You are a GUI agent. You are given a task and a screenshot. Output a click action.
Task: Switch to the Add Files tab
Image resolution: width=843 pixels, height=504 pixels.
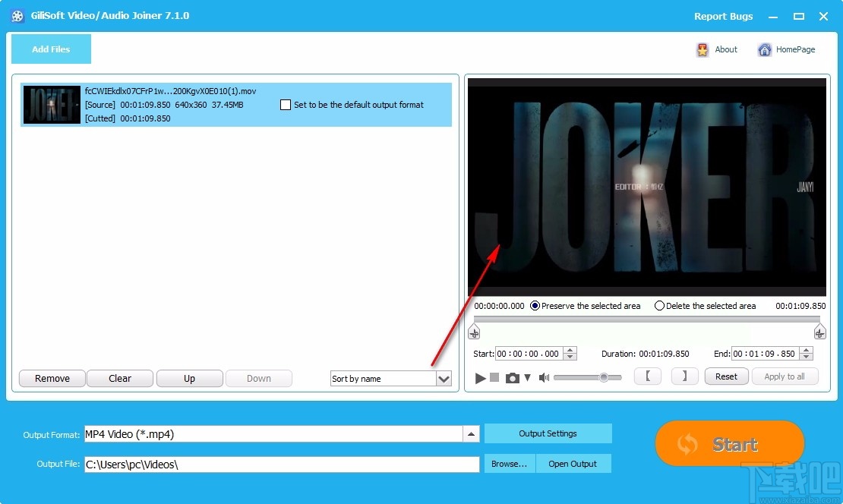click(50, 49)
